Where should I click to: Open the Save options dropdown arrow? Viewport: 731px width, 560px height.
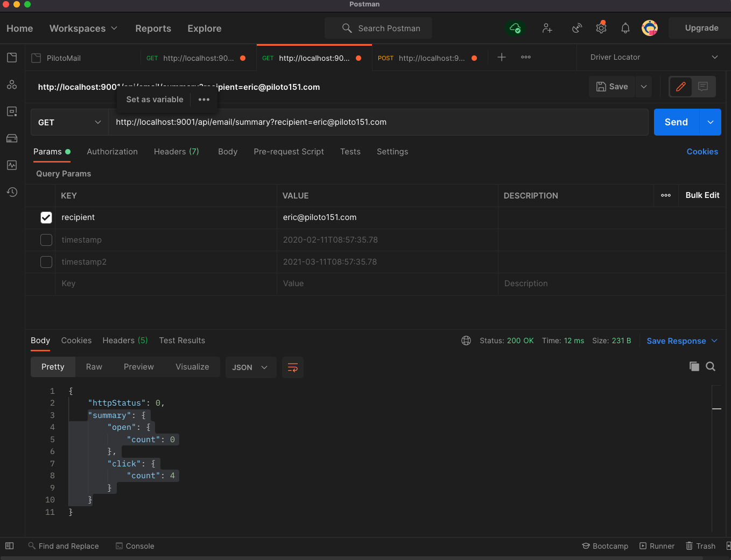644,87
